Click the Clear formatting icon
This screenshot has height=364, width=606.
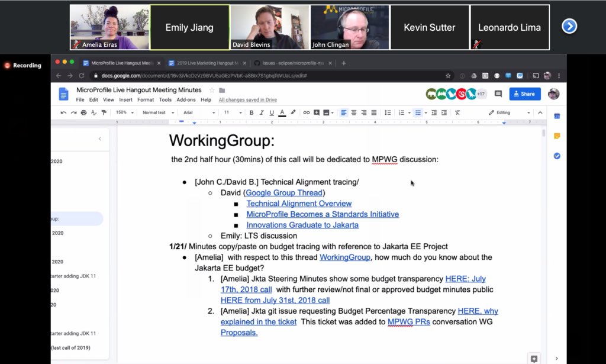457,112
